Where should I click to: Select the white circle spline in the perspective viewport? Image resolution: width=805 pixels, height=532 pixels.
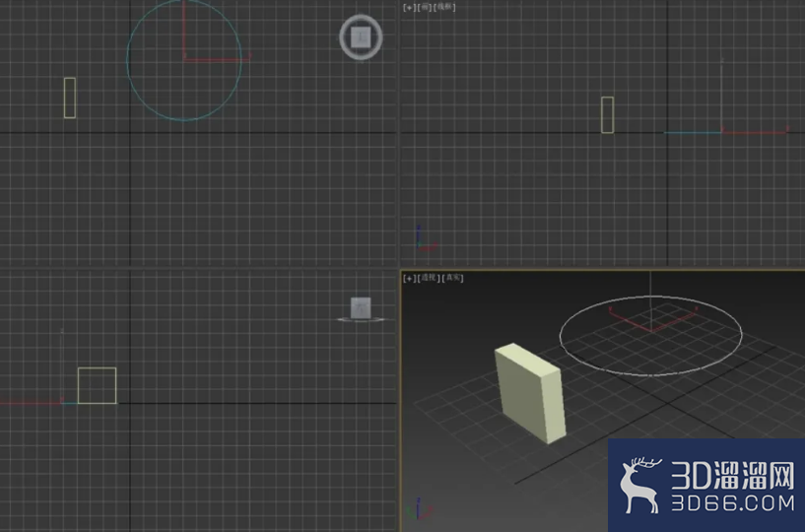(x=650, y=375)
